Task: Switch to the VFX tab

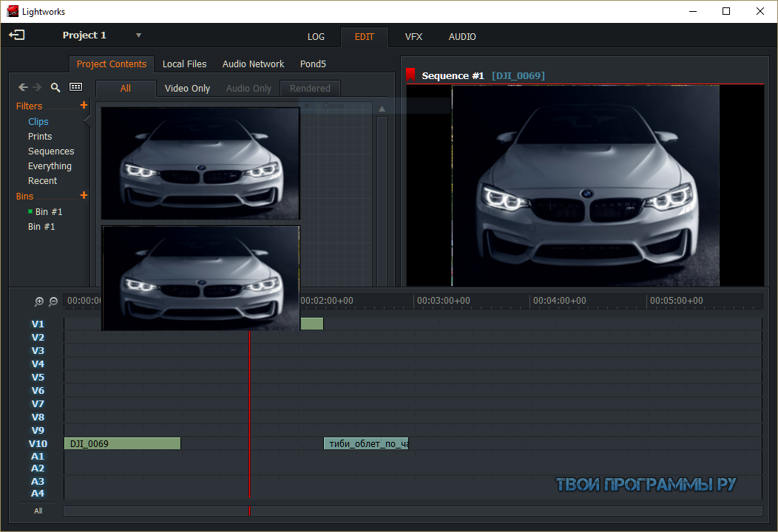Action: click(x=413, y=37)
